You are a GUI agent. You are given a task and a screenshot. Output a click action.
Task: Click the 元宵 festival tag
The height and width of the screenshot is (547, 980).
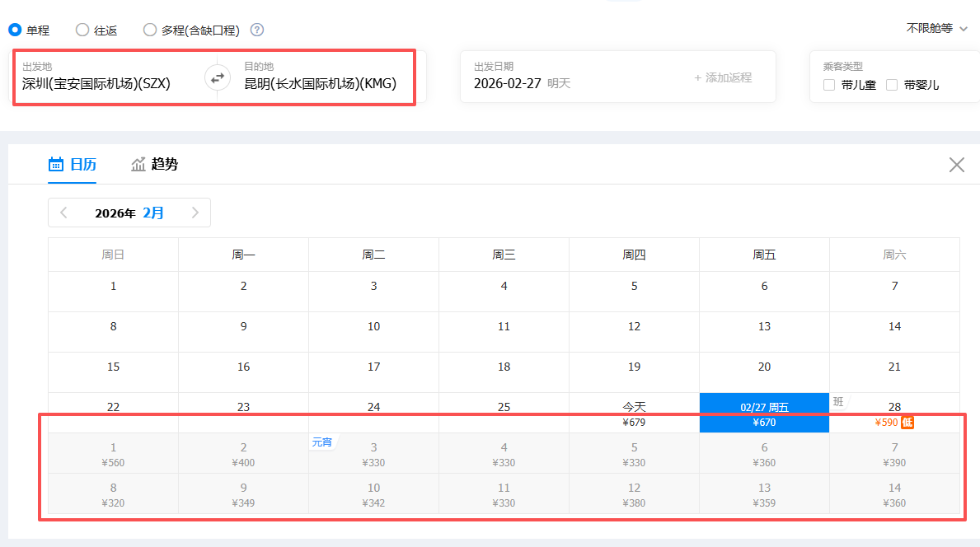[321, 442]
